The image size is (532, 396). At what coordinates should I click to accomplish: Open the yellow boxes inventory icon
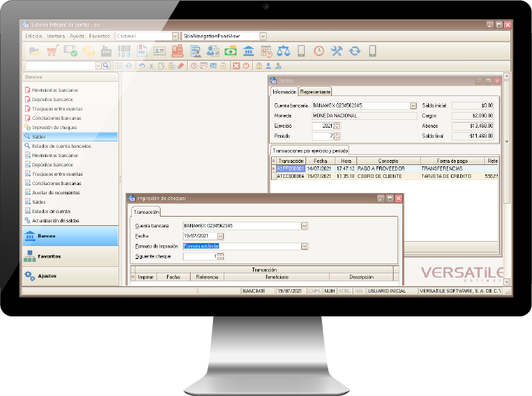(x=89, y=51)
